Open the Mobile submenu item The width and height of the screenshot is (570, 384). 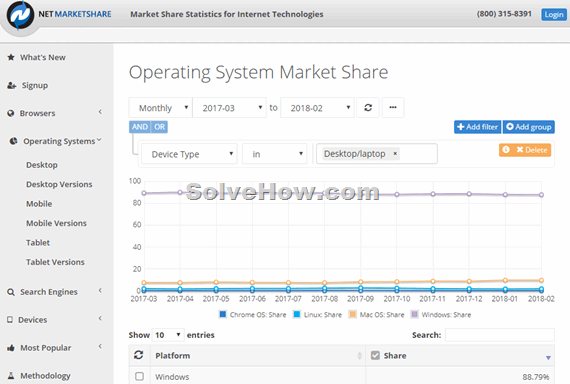[x=39, y=204]
